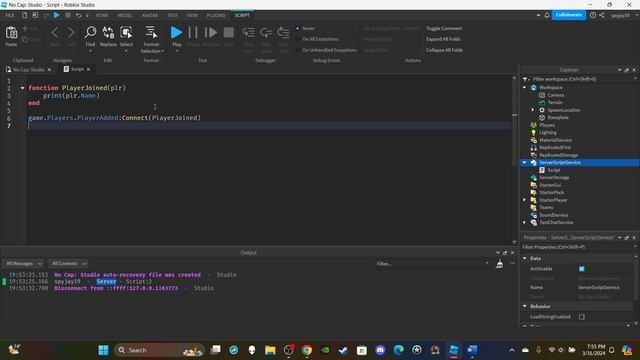Switch to the HOME ribbon tab

click(x=102, y=15)
